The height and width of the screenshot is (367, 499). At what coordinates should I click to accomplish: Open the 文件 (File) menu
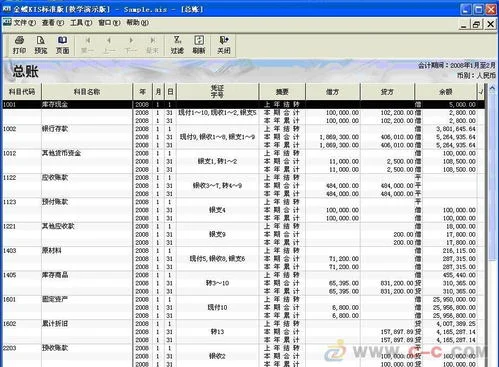tap(25, 23)
